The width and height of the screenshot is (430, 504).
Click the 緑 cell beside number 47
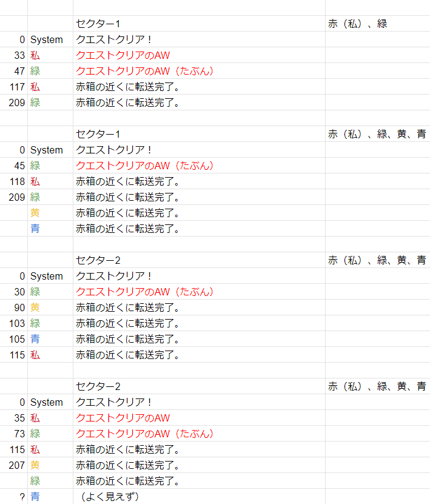(x=50, y=71)
